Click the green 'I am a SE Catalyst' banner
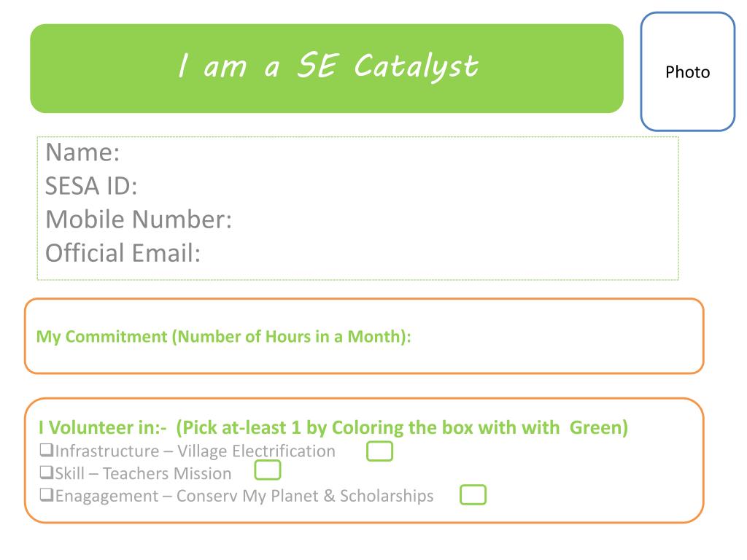The image size is (747, 560). click(x=326, y=69)
